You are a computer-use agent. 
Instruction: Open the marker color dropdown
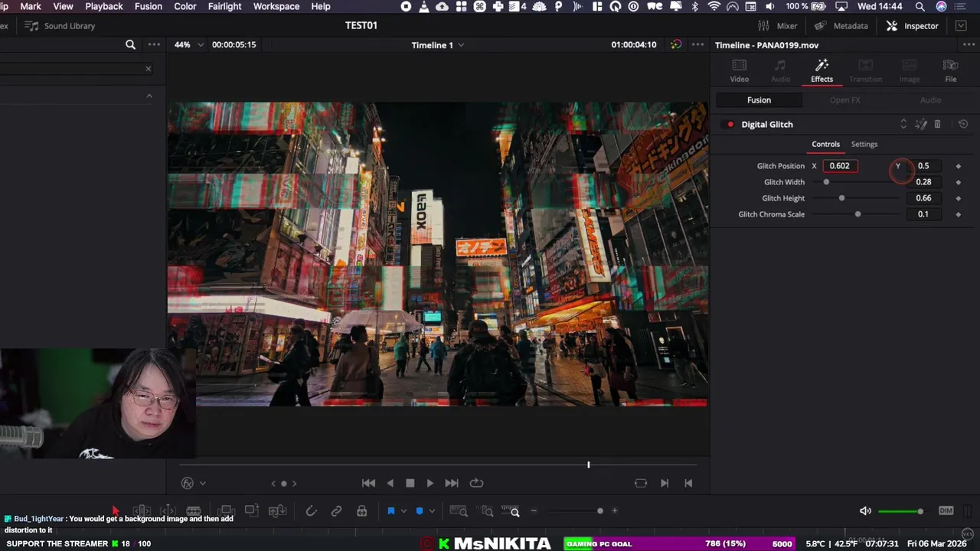[x=432, y=511]
